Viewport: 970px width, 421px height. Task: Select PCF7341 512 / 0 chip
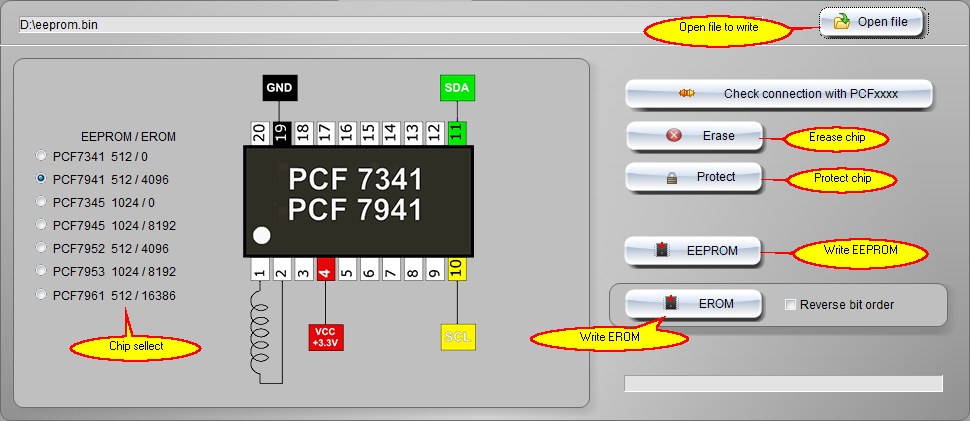41,155
